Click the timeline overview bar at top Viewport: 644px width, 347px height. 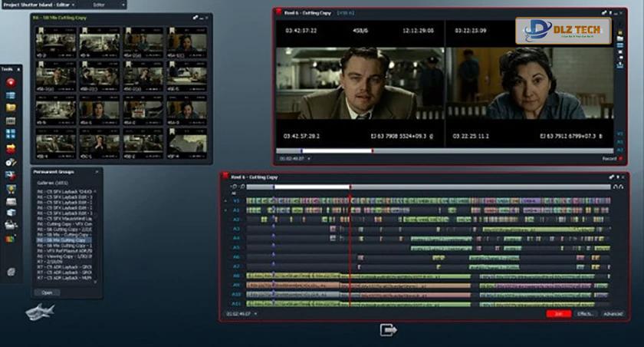pyautogui.click(x=429, y=187)
